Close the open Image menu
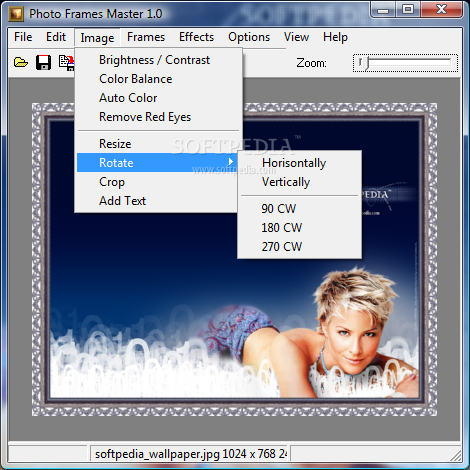Screen dimensions: 470x470 pyautogui.click(x=97, y=38)
